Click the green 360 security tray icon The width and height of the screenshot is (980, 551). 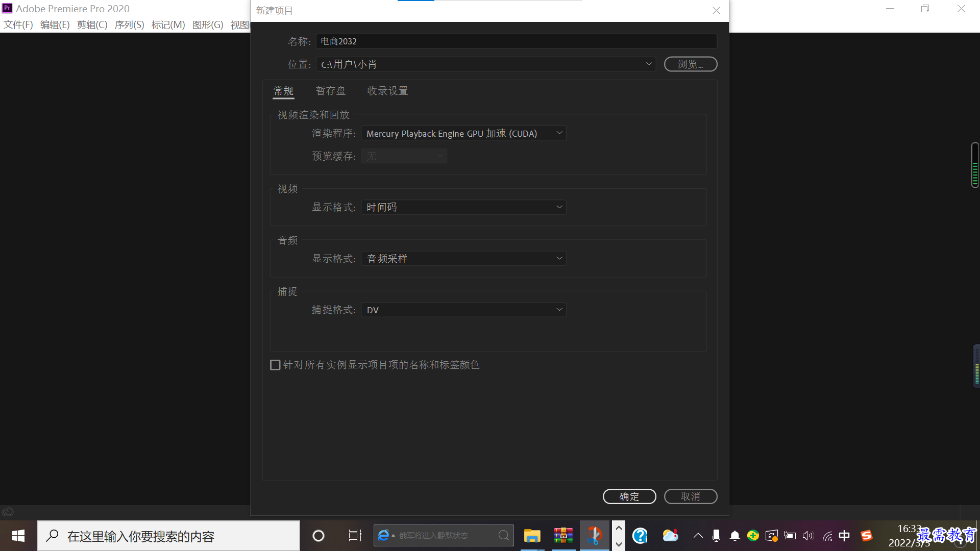[x=753, y=536]
